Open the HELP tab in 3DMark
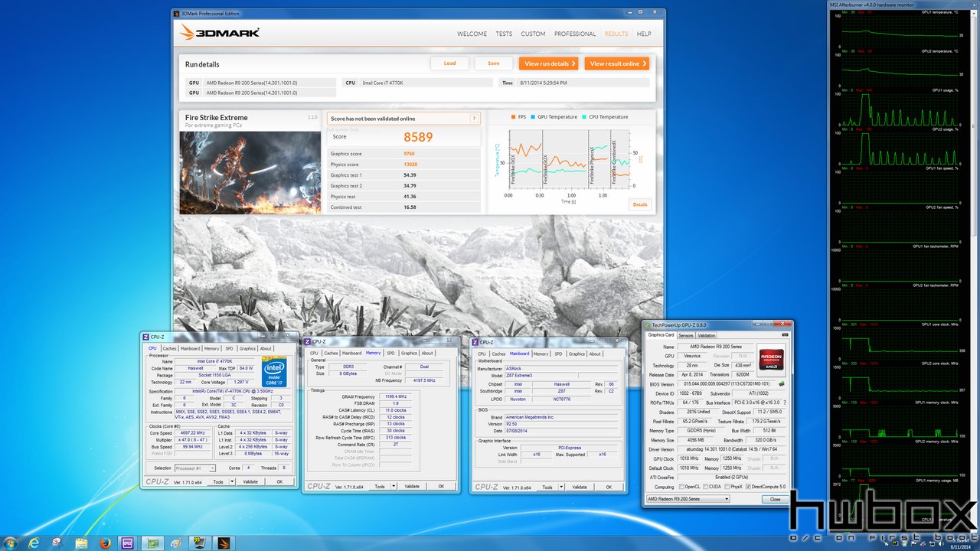This screenshot has width=980, height=551. 644,34
